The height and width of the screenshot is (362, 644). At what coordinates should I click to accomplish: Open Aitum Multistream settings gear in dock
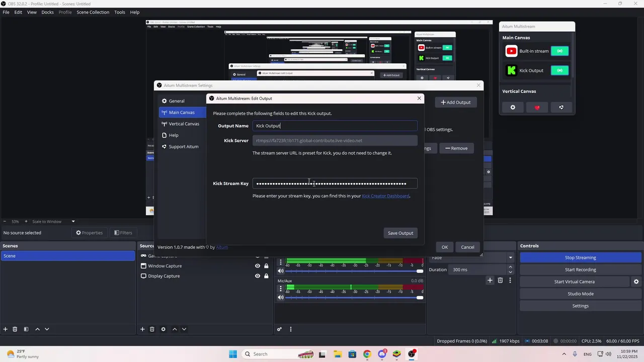point(513,107)
